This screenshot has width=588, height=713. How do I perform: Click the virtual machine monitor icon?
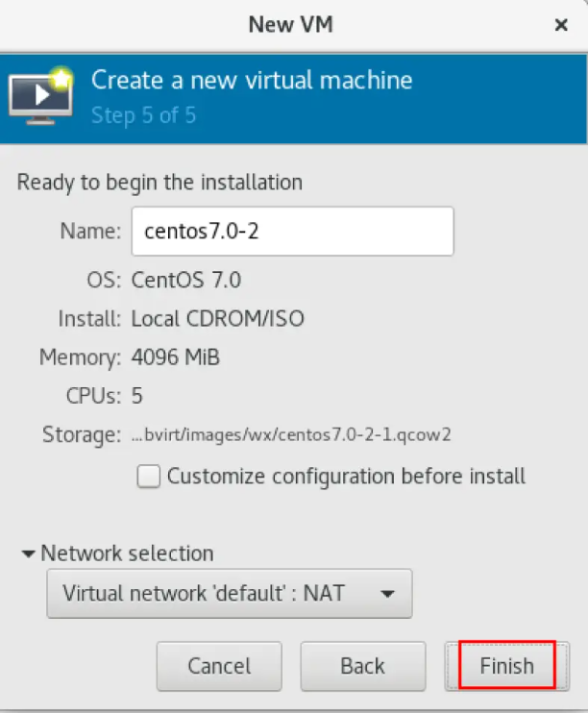(x=41, y=96)
